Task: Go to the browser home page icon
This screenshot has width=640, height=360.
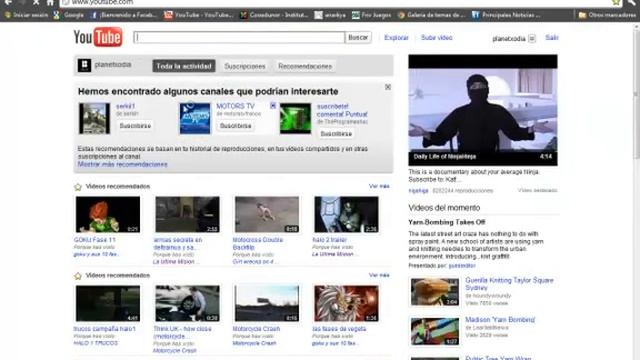Action: (x=50, y=2)
